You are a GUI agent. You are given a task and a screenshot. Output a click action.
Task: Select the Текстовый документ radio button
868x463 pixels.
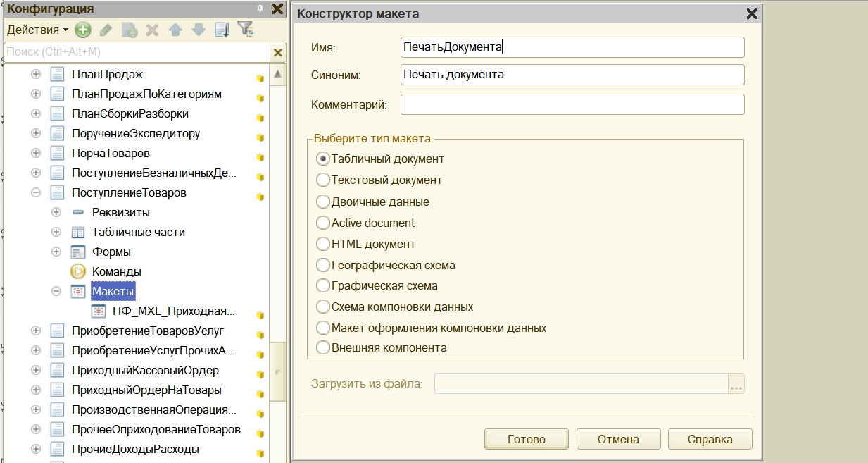323,180
